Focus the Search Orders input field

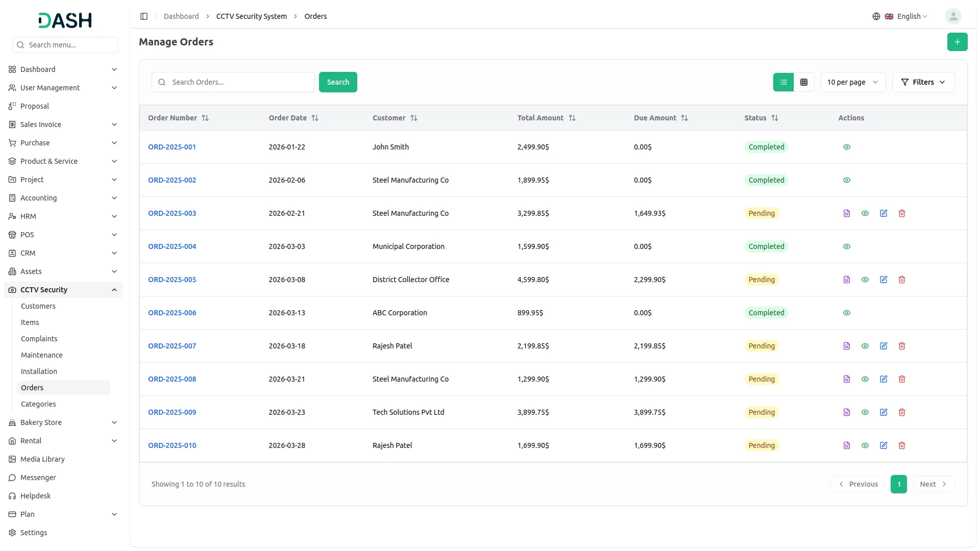point(233,82)
